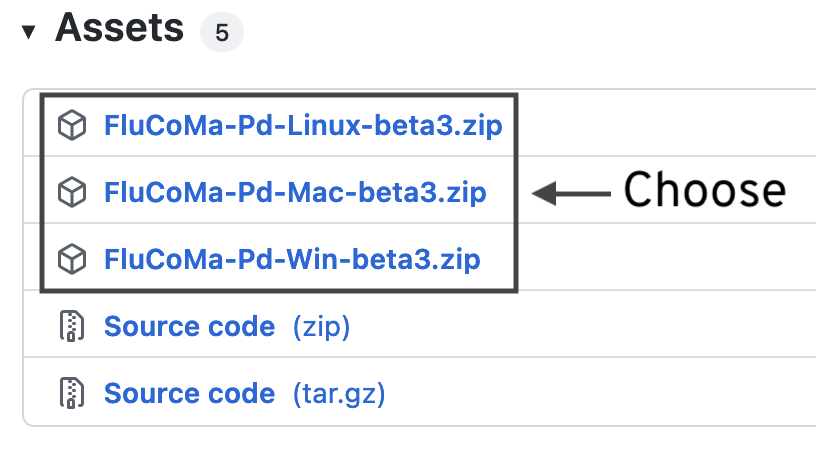This screenshot has height=450, width=816.
Task: Click empty space in the Source code (tar.gz) row
Action: pyautogui.click(x=598, y=392)
